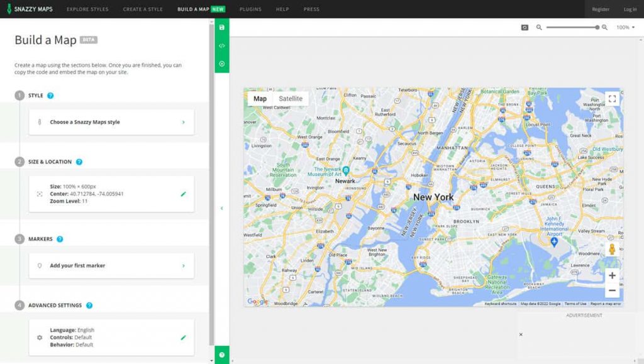Open the map Terms of Use link

click(x=575, y=304)
